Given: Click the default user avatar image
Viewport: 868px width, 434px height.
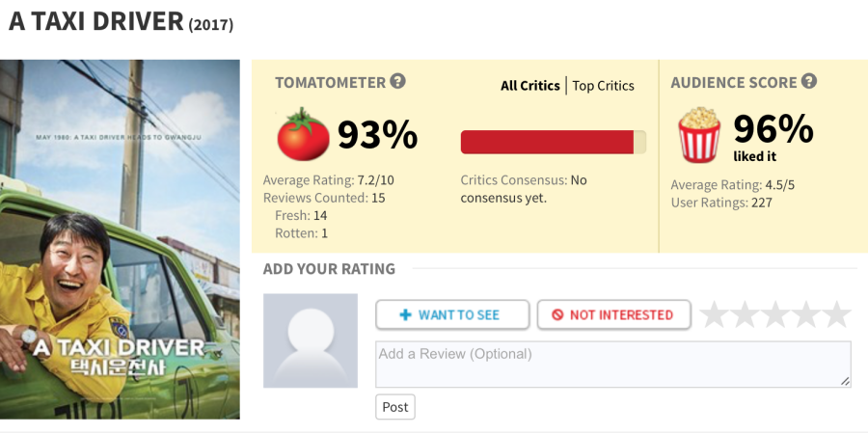Looking at the screenshot, I should 310,340.
